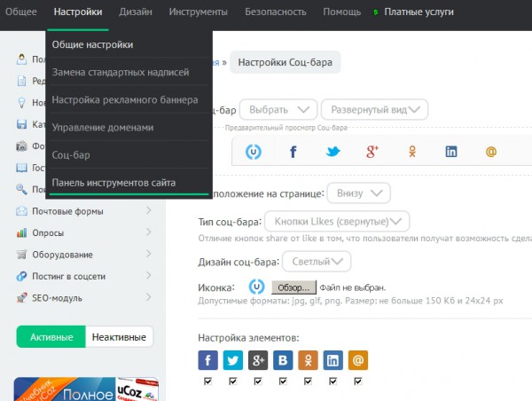Choose Общие настройки from the dropdown menu
This screenshot has width=532, height=401.
(x=129, y=44)
